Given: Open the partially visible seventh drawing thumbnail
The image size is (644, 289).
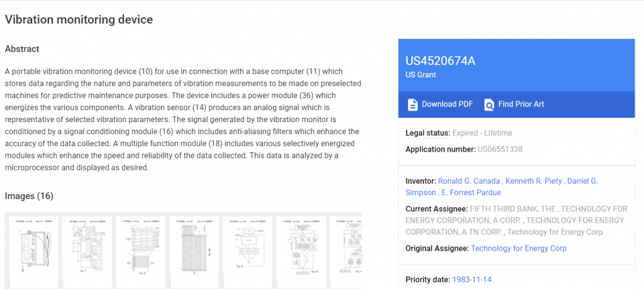Looking at the screenshot, I should [x=346, y=252].
